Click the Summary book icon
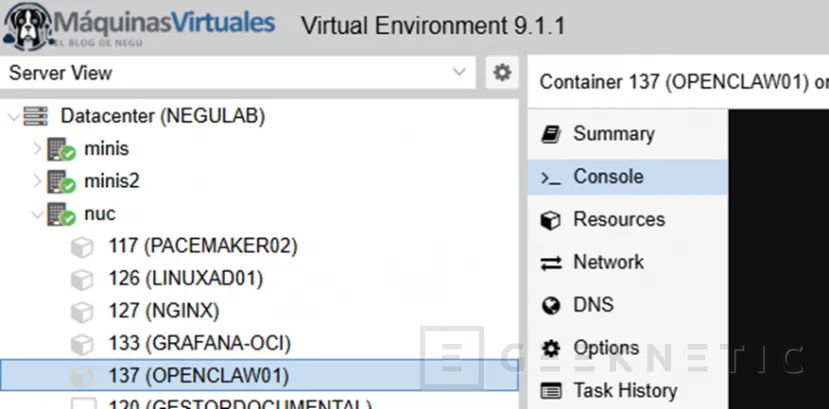 (551, 134)
